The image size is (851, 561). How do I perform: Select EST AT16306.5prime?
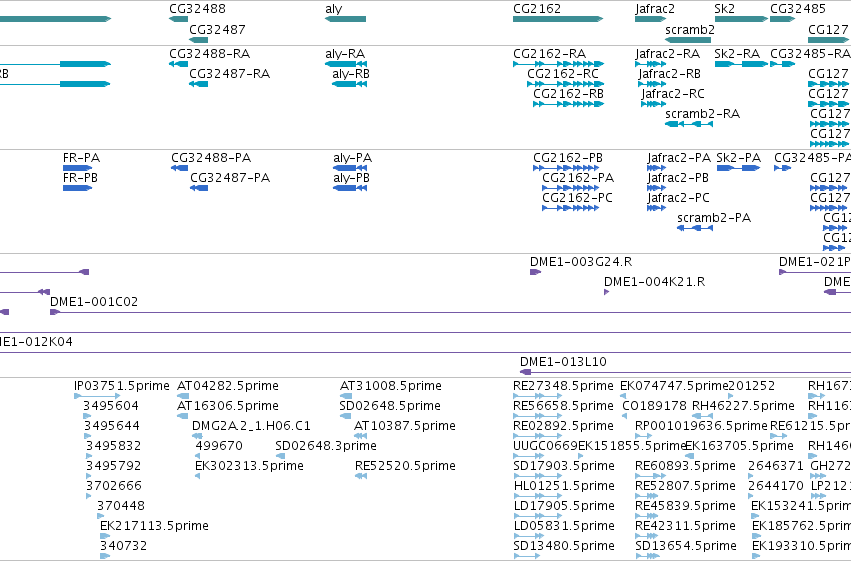point(182,417)
